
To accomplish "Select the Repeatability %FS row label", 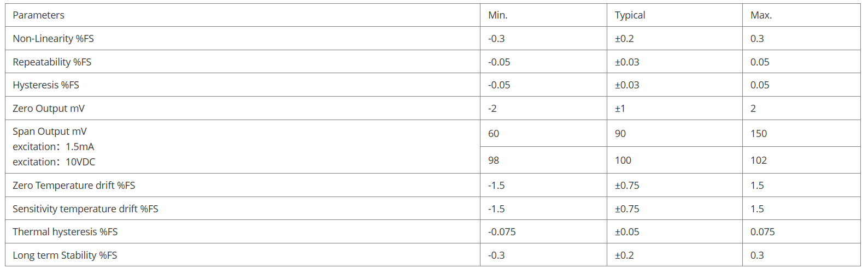I will tap(52, 62).
